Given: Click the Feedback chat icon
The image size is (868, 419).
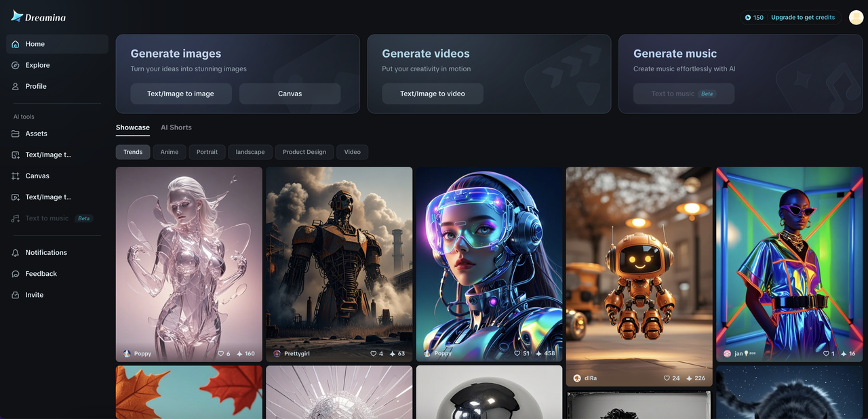Looking at the screenshot, I should (16, 274).
